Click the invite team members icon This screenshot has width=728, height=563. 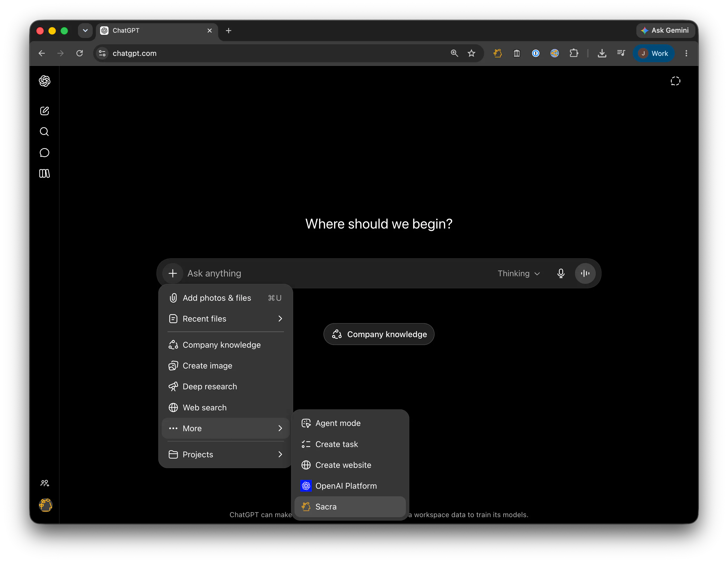(45, 483)
